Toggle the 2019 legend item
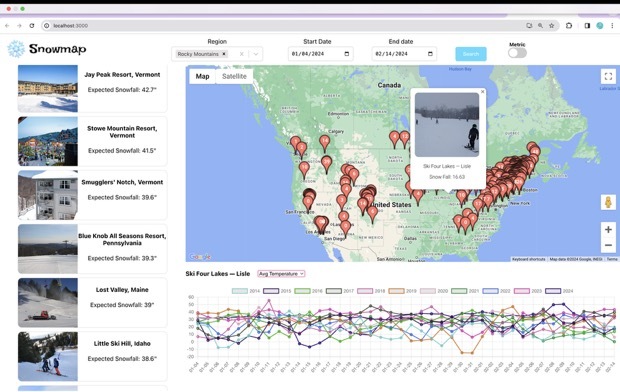Viewport: 620px width, 392px height. point(402,291)
